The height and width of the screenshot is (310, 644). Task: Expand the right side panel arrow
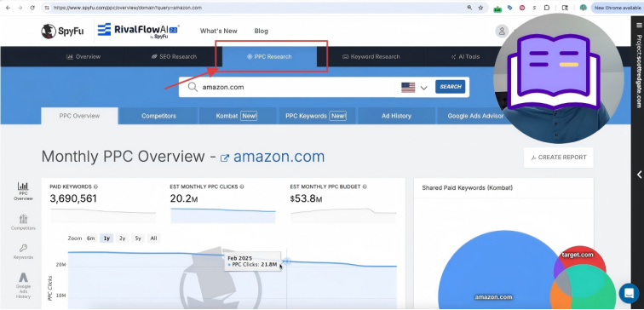[639, 175]
